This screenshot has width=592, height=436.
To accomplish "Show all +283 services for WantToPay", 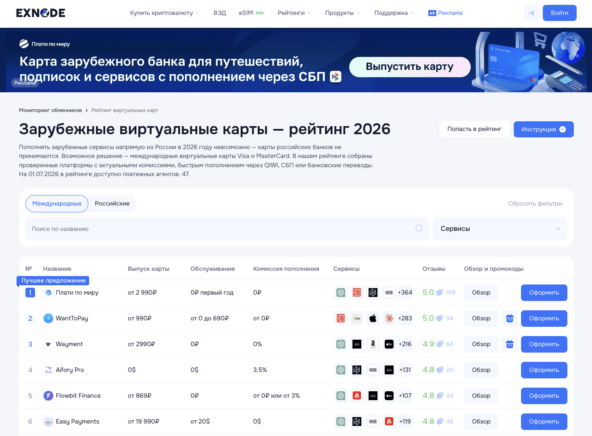I will tap(405, 318).
